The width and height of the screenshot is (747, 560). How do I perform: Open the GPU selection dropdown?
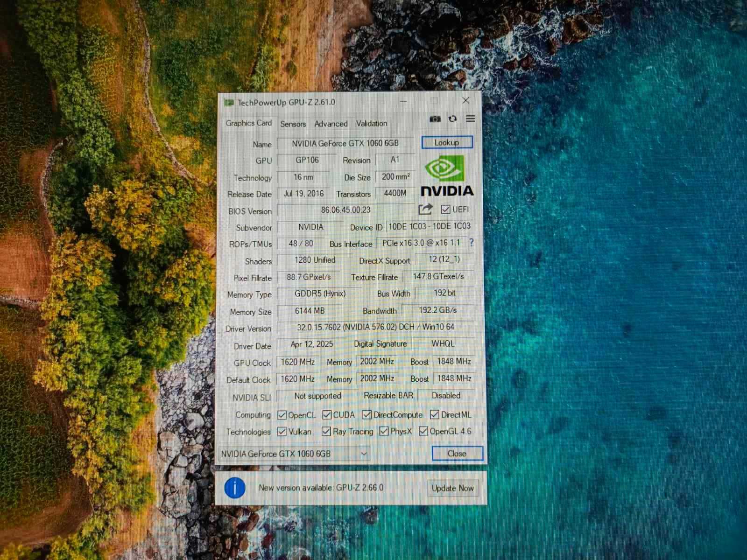(294, 454)
